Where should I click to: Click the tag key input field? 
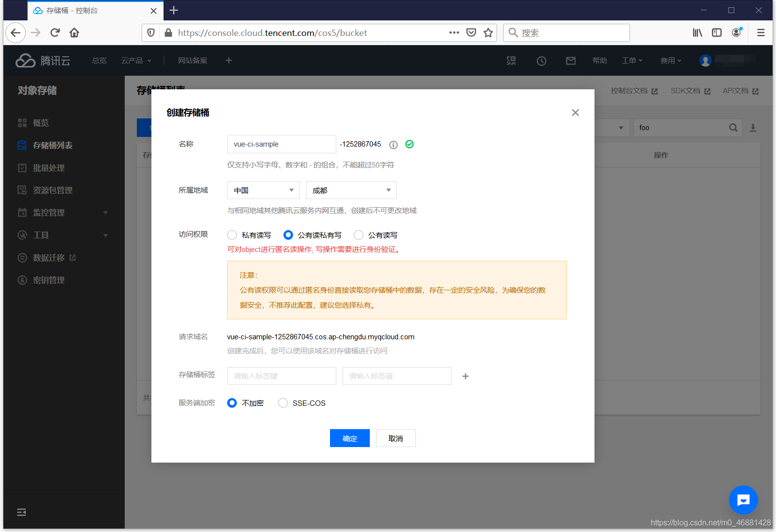point(281,376)
